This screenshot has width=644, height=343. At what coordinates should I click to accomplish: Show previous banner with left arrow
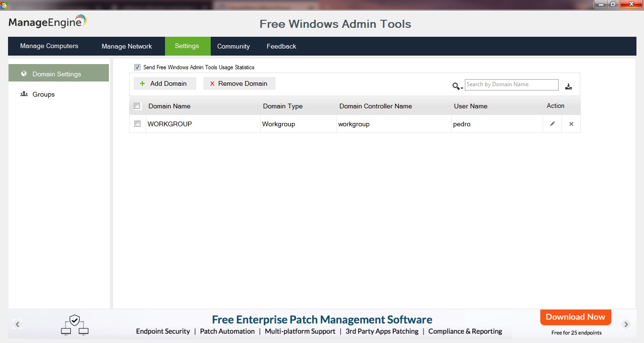point(17,324)
